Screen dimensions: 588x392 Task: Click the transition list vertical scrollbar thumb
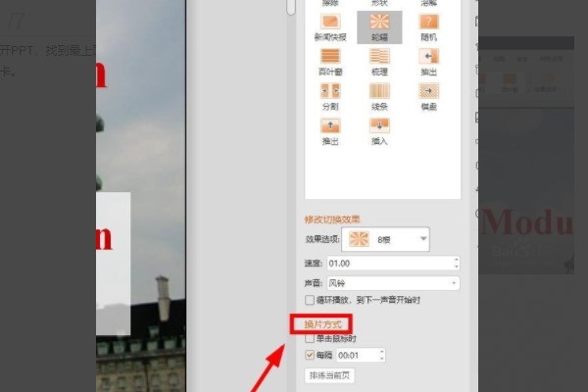point(290,7)
